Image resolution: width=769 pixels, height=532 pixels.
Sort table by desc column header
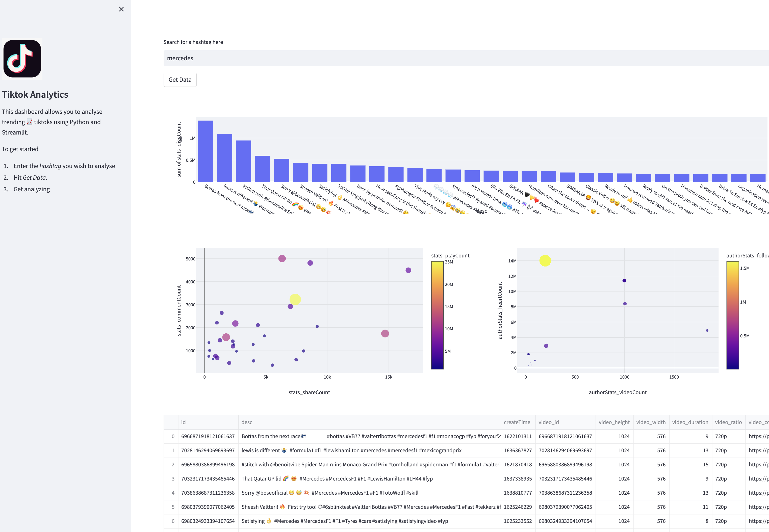[370, 422]
